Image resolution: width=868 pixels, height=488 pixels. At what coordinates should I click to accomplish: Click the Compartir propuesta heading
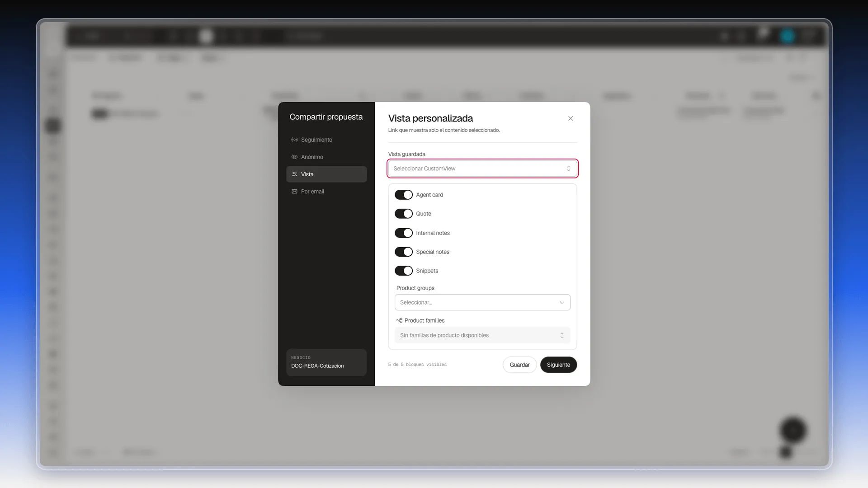[x=326, y=117]
